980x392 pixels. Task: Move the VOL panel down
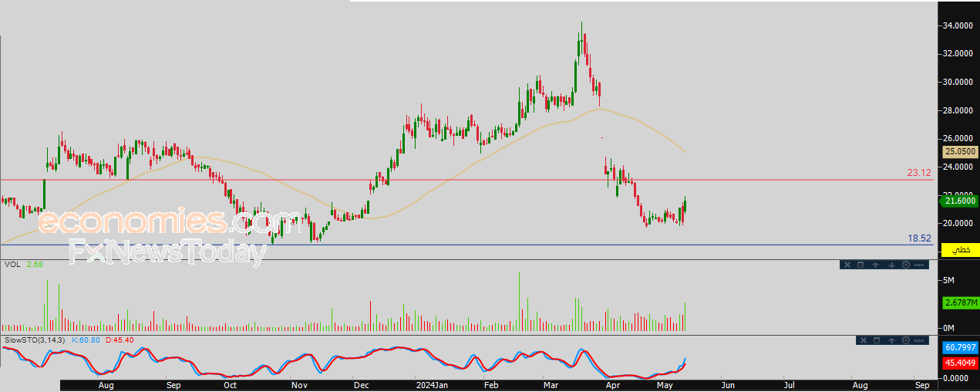pos(891,265)
